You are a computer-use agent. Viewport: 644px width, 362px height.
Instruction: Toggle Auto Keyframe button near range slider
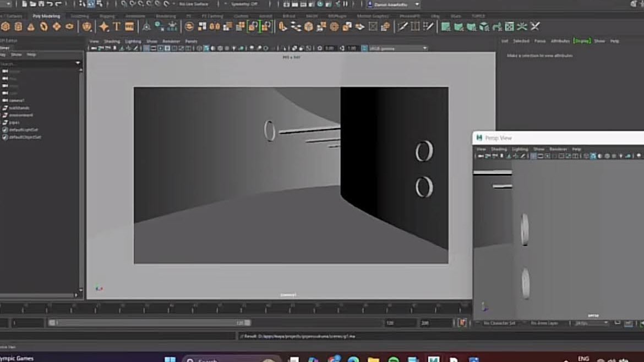462,322
